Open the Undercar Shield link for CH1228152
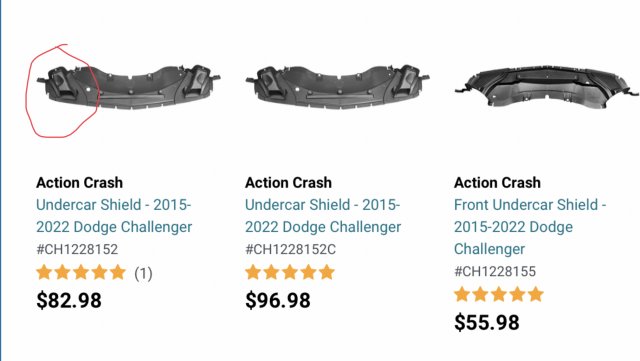Viewport: 640px width, 361px height. tap(114, 216)
